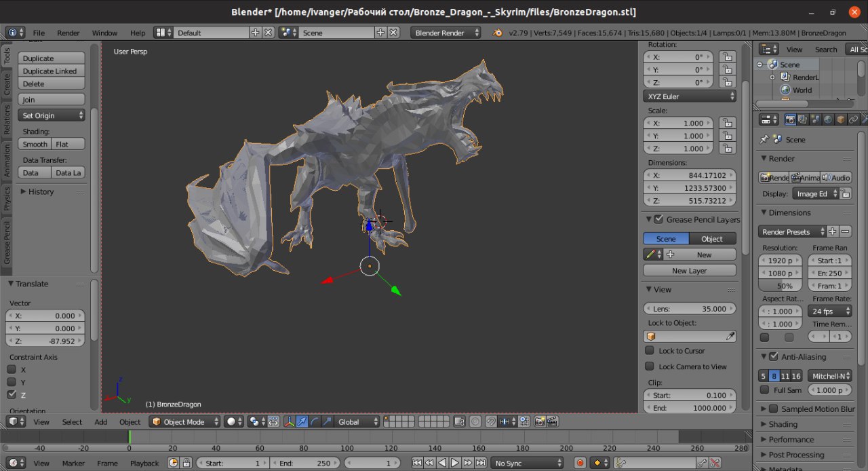Toggle lock on Scale Z
Screen dimensions: 868x471
726,148
